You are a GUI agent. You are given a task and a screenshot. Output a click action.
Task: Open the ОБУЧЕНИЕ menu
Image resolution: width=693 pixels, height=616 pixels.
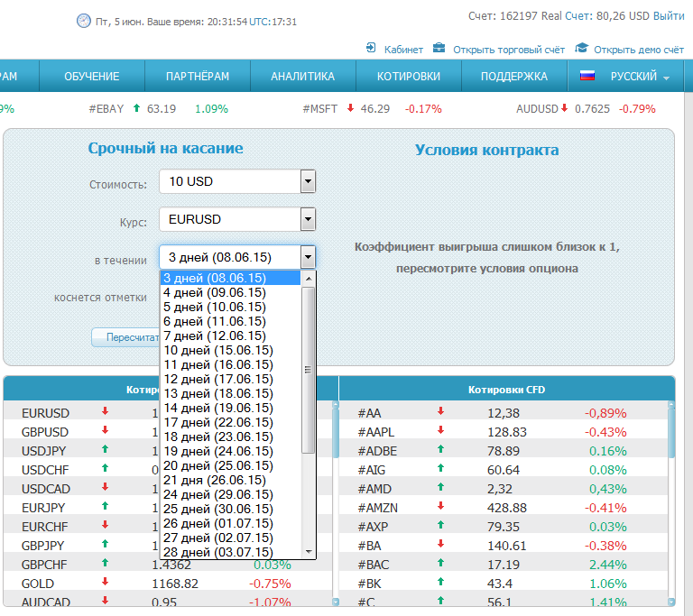pos(91,77)
